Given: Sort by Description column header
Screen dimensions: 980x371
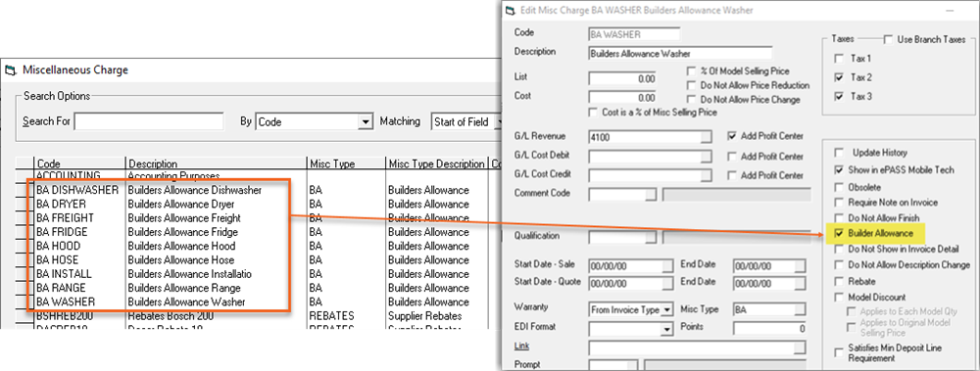Looking at the screenshot, I should (217, 163).
